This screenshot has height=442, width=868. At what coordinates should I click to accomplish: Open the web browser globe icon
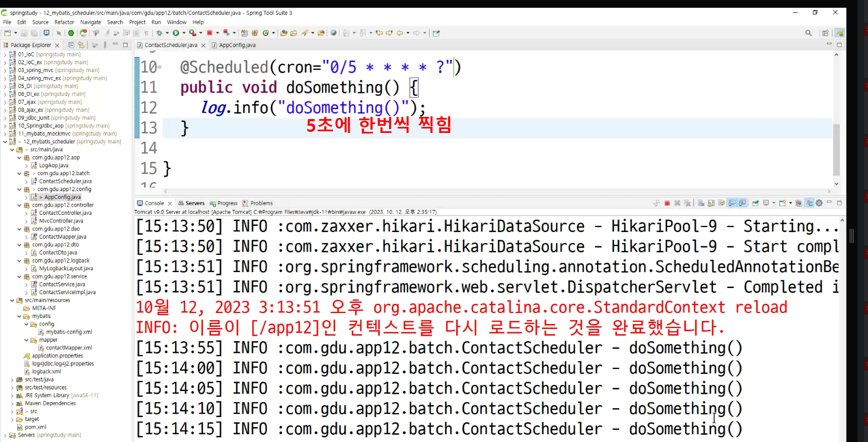pyautogui.click(x=334, y=33)
